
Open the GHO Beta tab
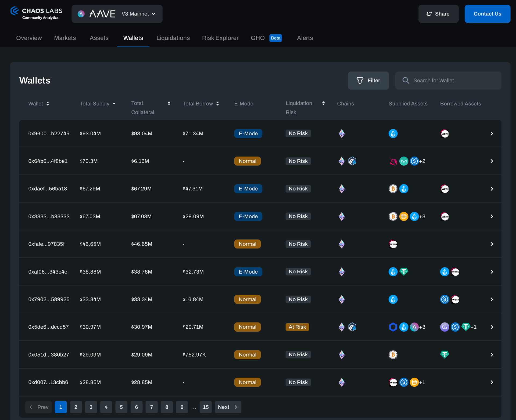[266, 38]
